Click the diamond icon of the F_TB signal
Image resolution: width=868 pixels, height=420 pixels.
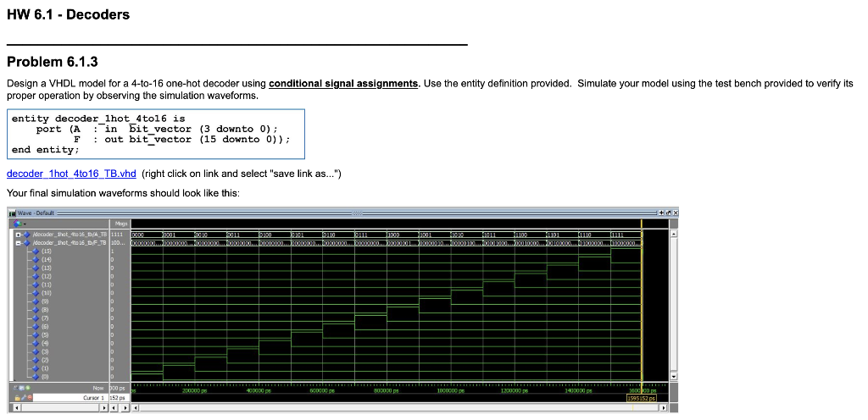(x=26, y=243)
